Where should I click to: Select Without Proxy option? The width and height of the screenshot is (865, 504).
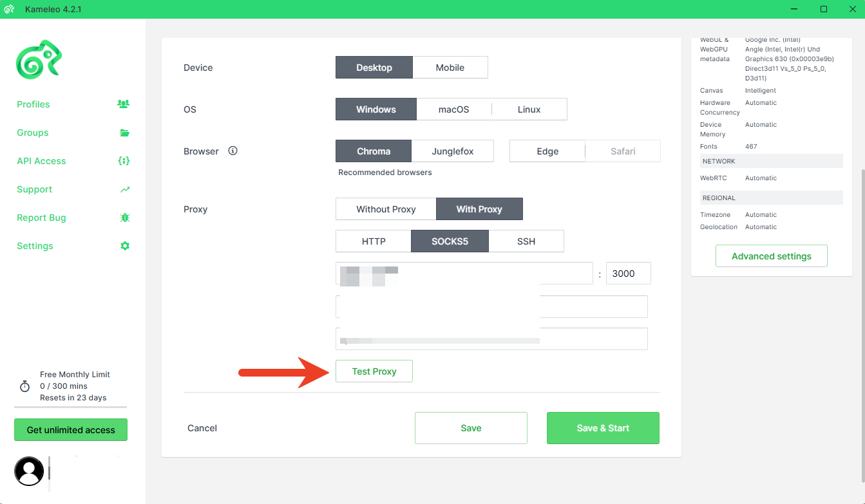pyautogui.click(x=386, y=209)
